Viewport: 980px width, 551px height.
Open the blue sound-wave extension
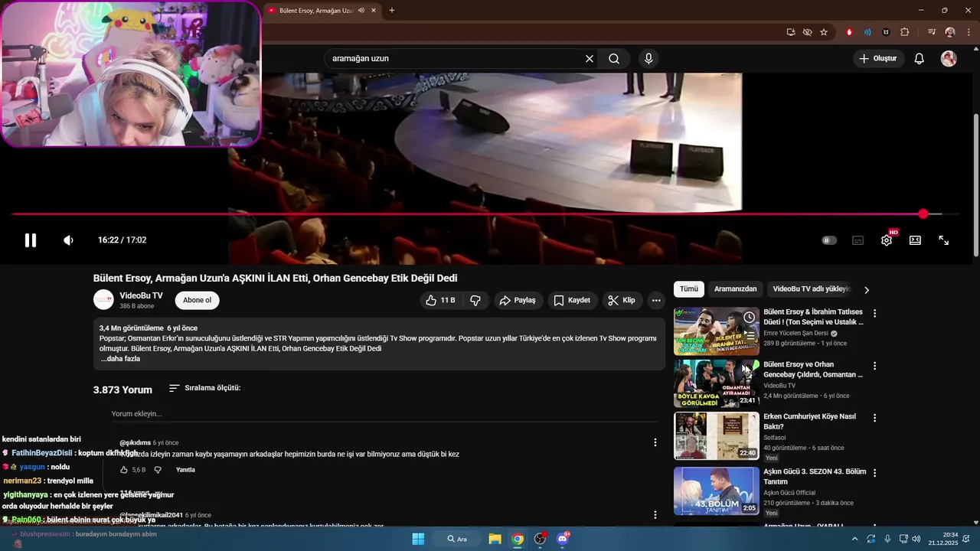[x=867, y=32]
